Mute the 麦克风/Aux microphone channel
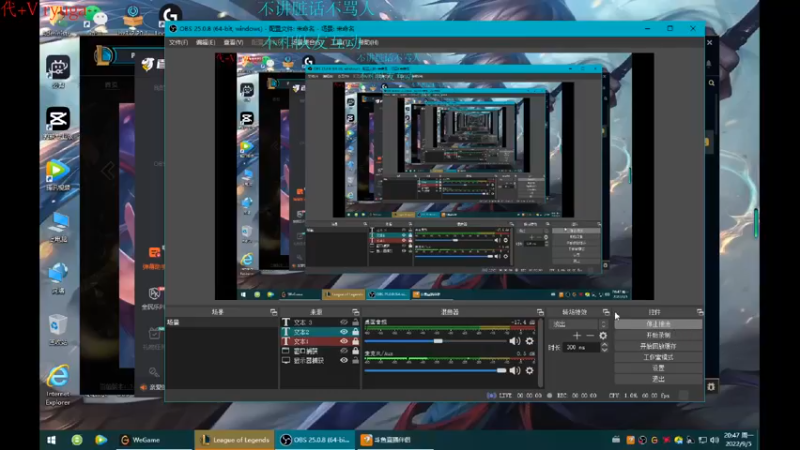Screen dimensions: 800x450 click(x=514, y=370)
